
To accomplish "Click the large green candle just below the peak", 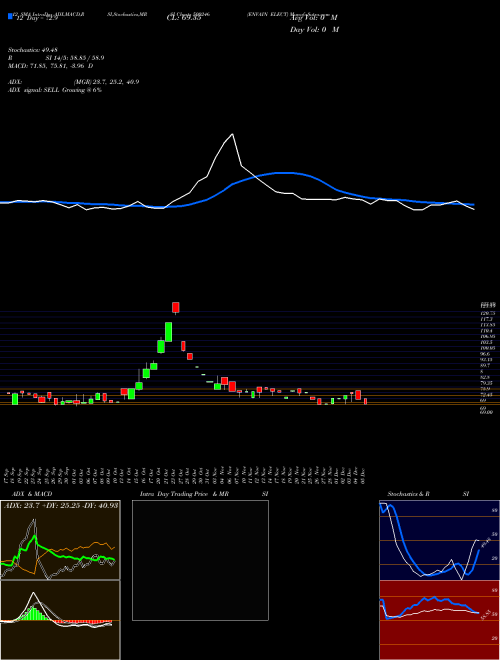I will click(x=169, y=332).
